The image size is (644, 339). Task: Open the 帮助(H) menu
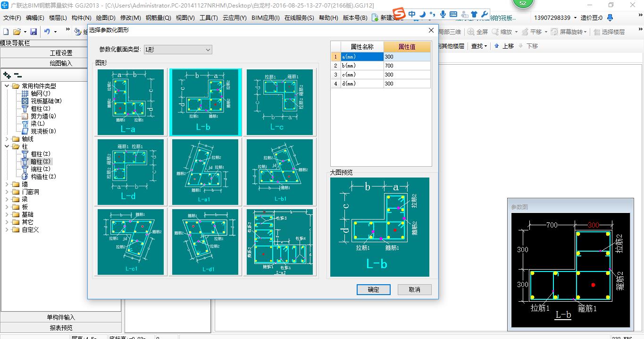tap(328, 18)
